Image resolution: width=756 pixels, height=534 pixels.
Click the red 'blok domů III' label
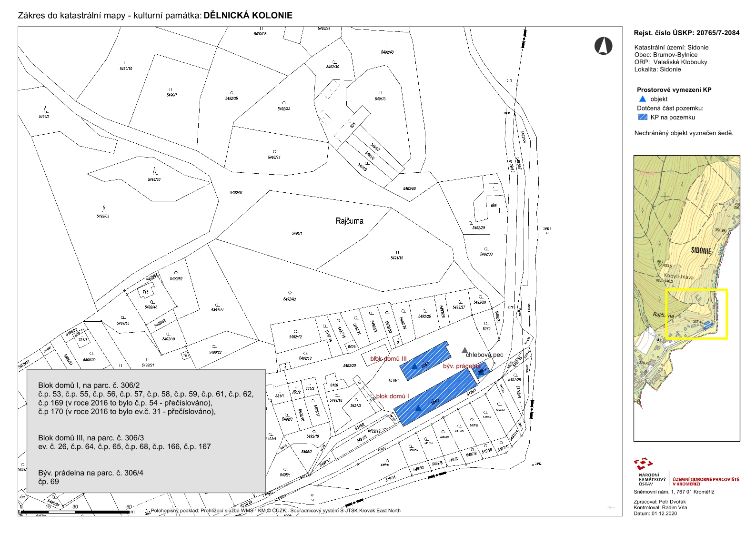click(388, 359)
